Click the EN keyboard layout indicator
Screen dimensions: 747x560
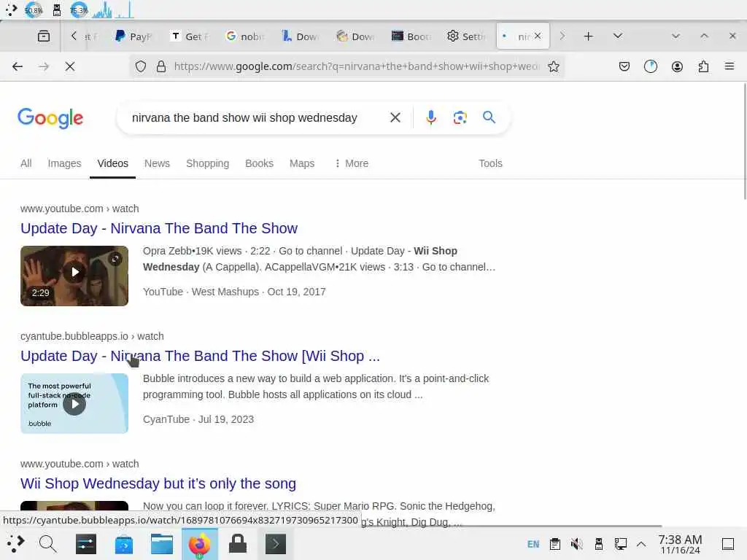click(x=533, y=544)
